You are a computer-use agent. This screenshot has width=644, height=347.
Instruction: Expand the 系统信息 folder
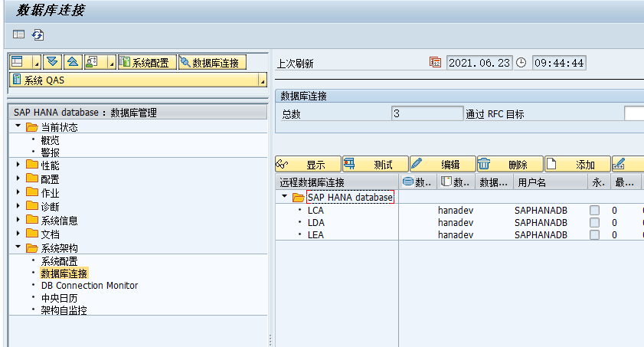pyautogui.click(x=18, y=220)
